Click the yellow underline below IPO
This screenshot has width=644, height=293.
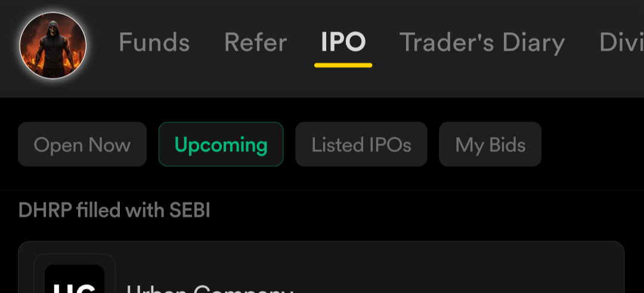343,66
